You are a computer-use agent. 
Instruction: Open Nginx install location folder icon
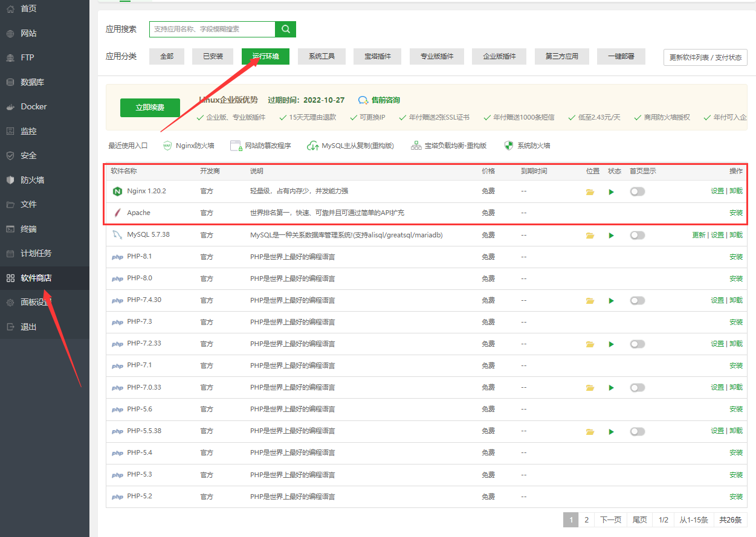pyautogui.click(x=590, y=192)
